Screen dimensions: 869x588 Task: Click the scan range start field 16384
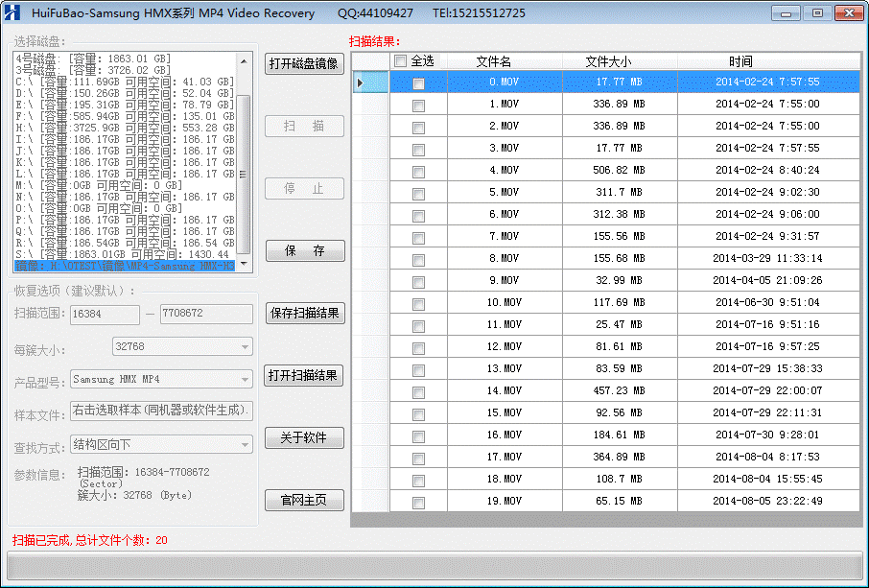[x=105, y=315]
